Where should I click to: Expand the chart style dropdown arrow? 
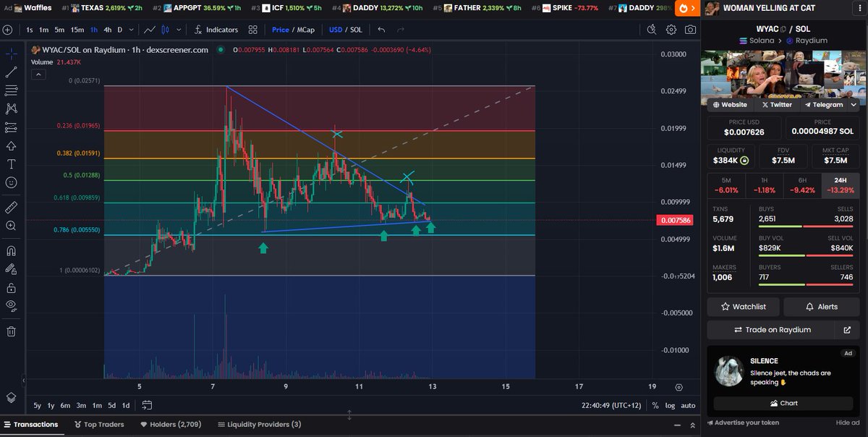177,30
